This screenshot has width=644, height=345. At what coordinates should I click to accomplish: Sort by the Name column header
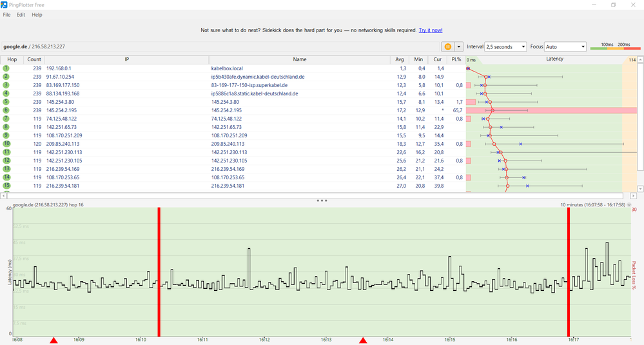click(299, 59)
